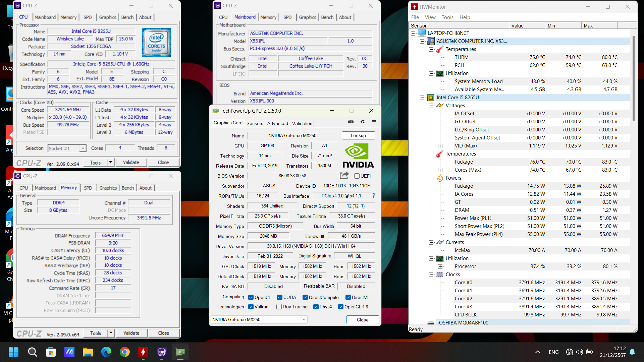This screenshot has width=644, height=362.
Task: Collapse the LAPTOP-FCHI8NCT root node
Action: point(413,33)
